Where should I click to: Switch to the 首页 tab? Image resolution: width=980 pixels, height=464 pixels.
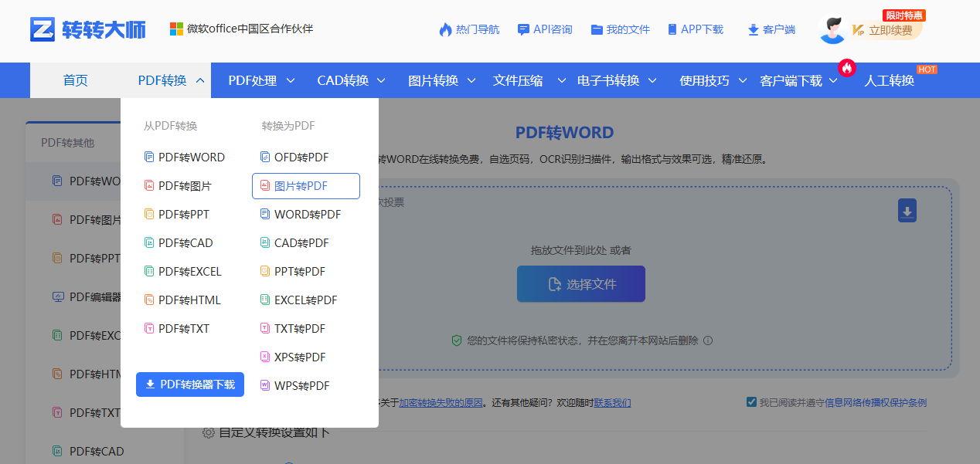pyautogui.click(x=75, y=80)
